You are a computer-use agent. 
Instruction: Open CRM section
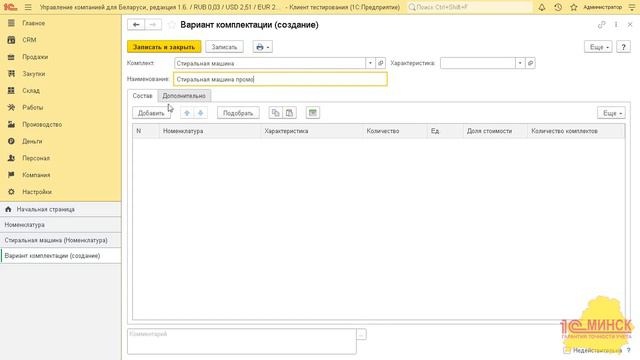click(x=29, y=40)
